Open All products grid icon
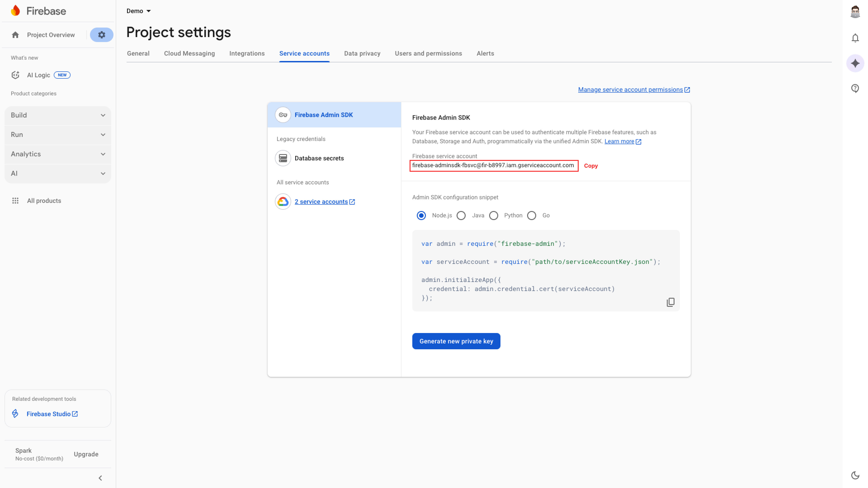This screenshot has width=868, height=488. [x=15, y=201]
